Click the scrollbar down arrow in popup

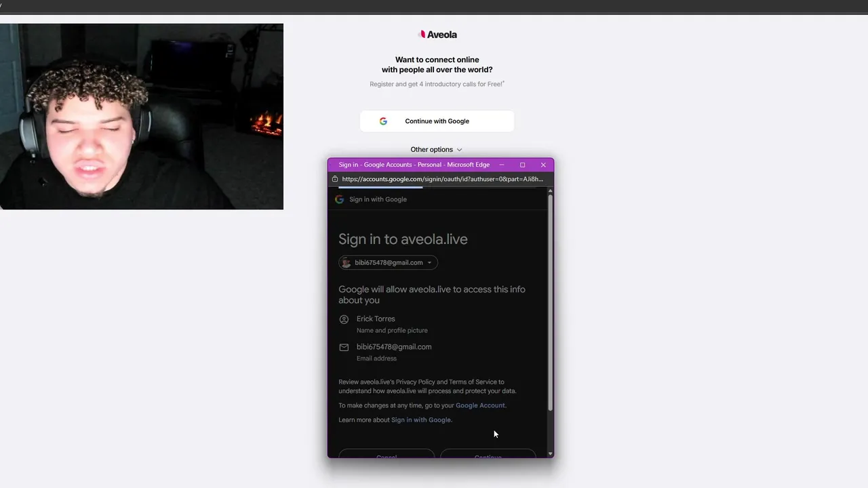pos(550,453)
